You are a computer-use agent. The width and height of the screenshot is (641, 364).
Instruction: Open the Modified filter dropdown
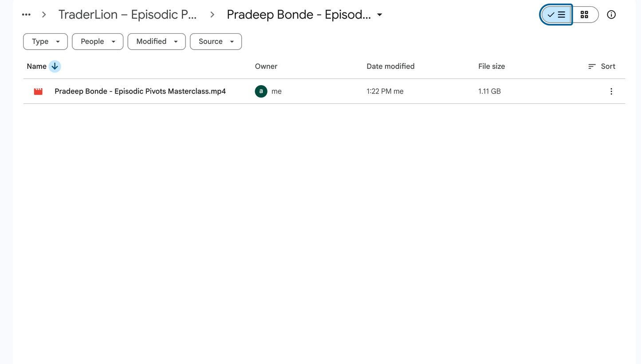pos(157,41)
